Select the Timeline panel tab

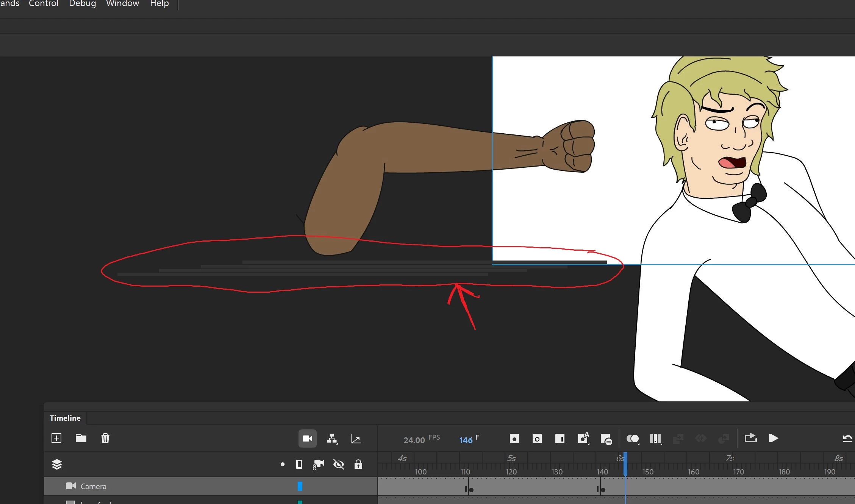65,418
